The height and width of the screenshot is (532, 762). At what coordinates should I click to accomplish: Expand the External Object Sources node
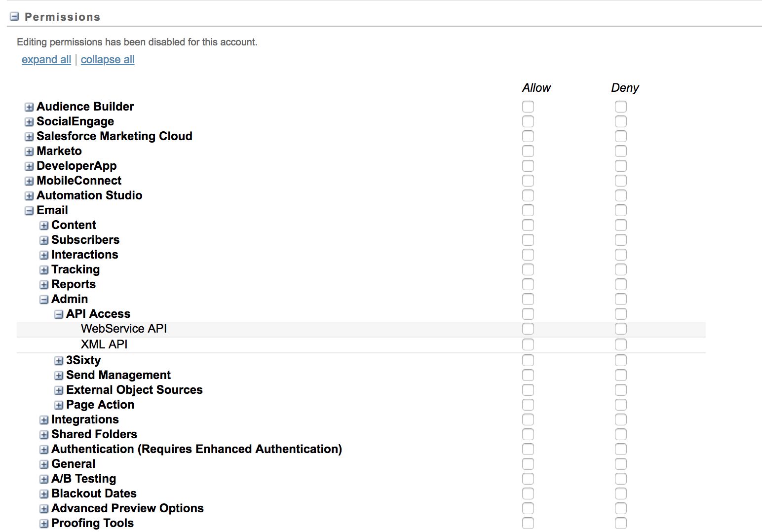59,390
